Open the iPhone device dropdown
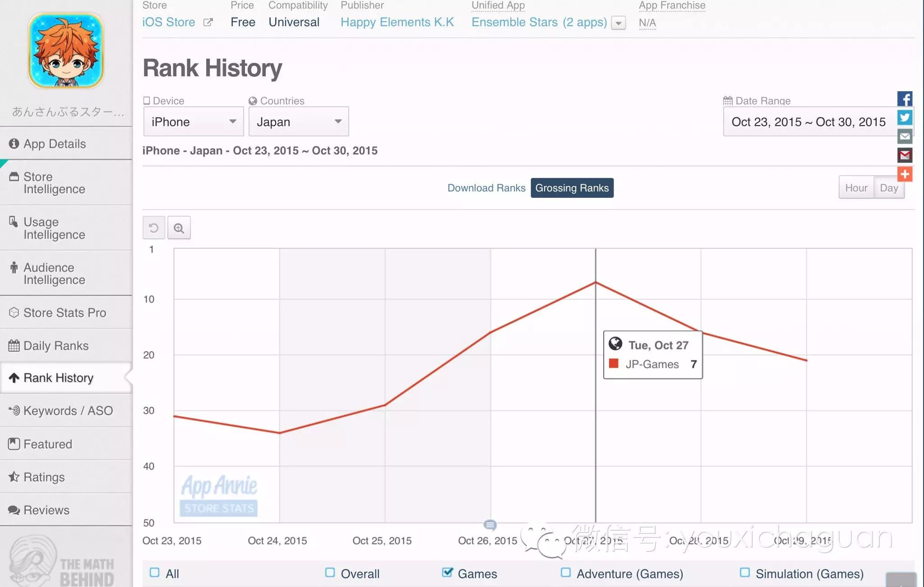 194,121
